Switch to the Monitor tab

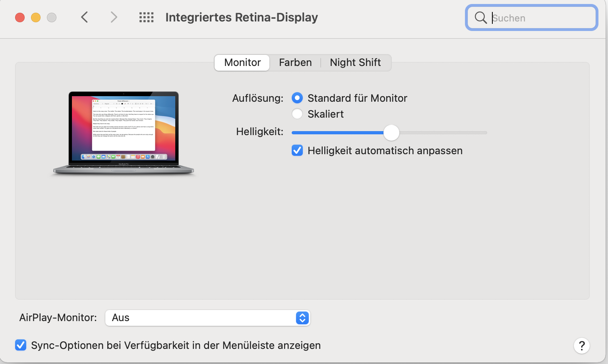coord(242,62)
